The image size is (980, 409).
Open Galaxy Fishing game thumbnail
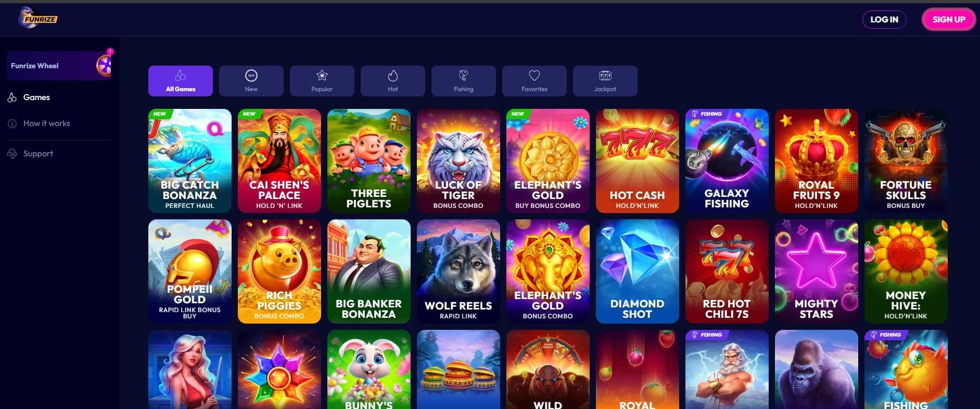pyautogui.click(x=727, y=161)
